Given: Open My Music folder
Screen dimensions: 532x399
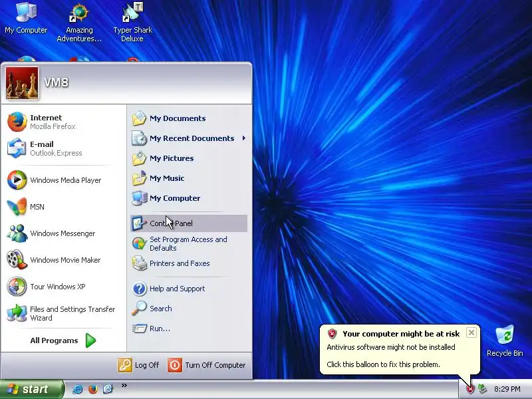Looking at the screenshot, I should (x=189, y=178).
